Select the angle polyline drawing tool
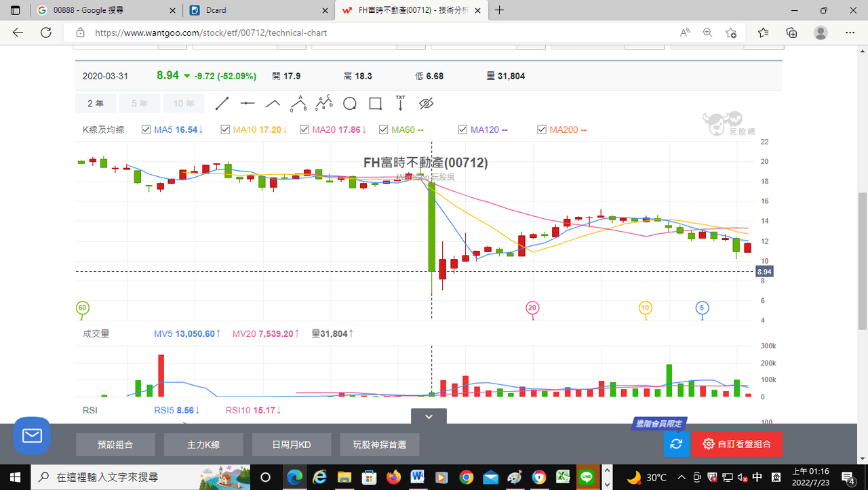 [x=273, y=104]
